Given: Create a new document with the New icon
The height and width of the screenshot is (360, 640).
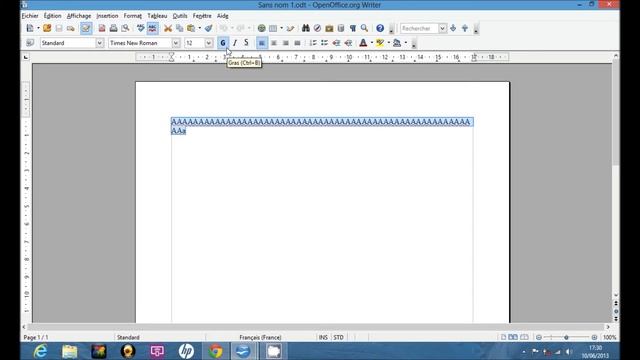Looking at the screenshot, I should pyautogui.click(x=30, y=28).
